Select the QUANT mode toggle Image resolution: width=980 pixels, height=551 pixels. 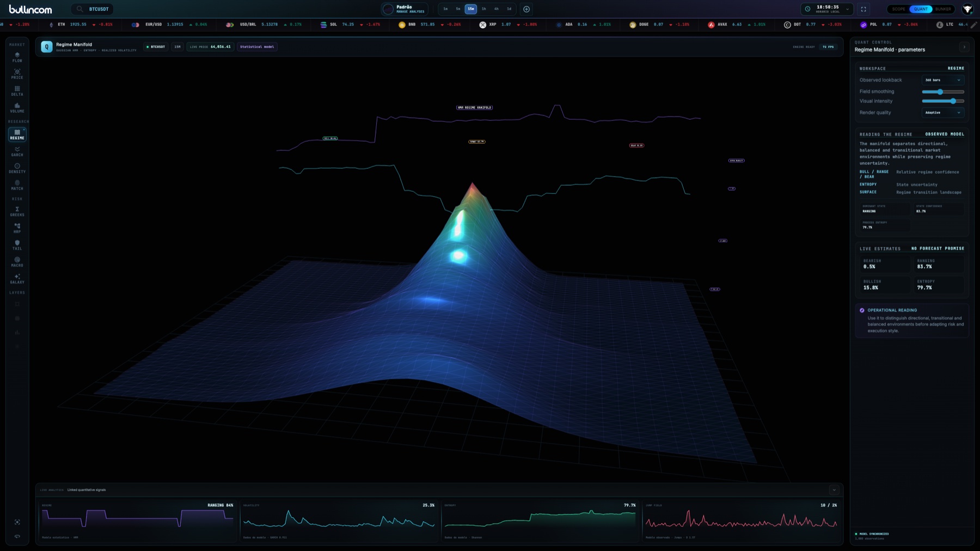click(921, 9)
